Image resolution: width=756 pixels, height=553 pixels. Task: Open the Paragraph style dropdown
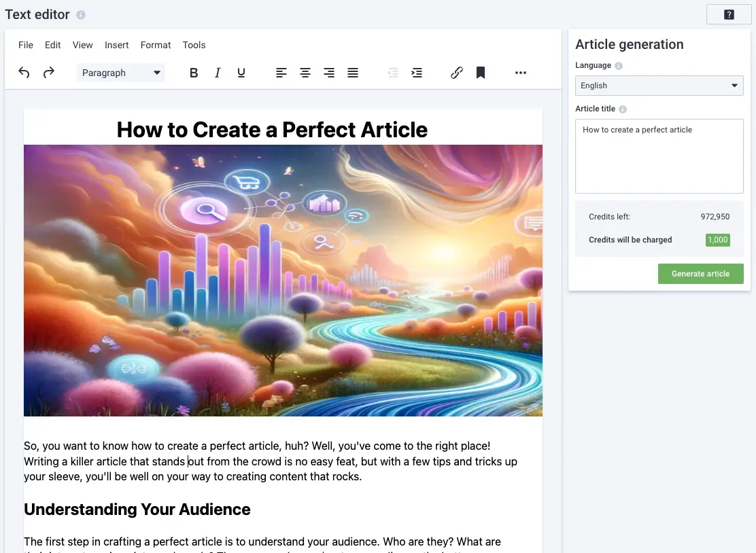tap(121, 73)
